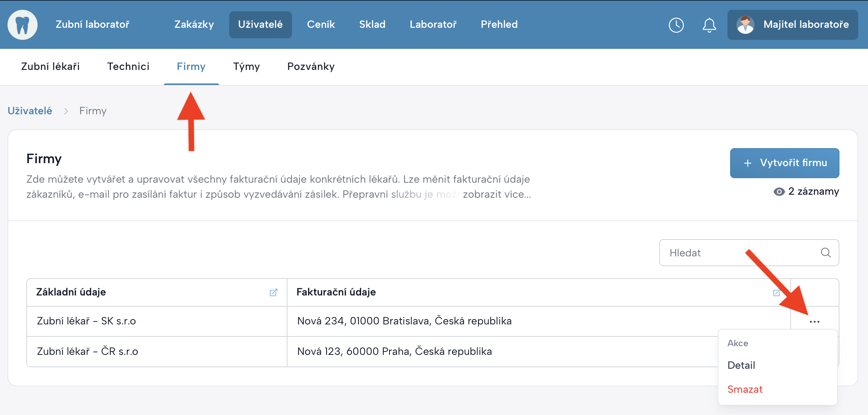The image size is (868, 415).
Task: Go to Uživatelé breadcrumb link
Action: point(30,111)
